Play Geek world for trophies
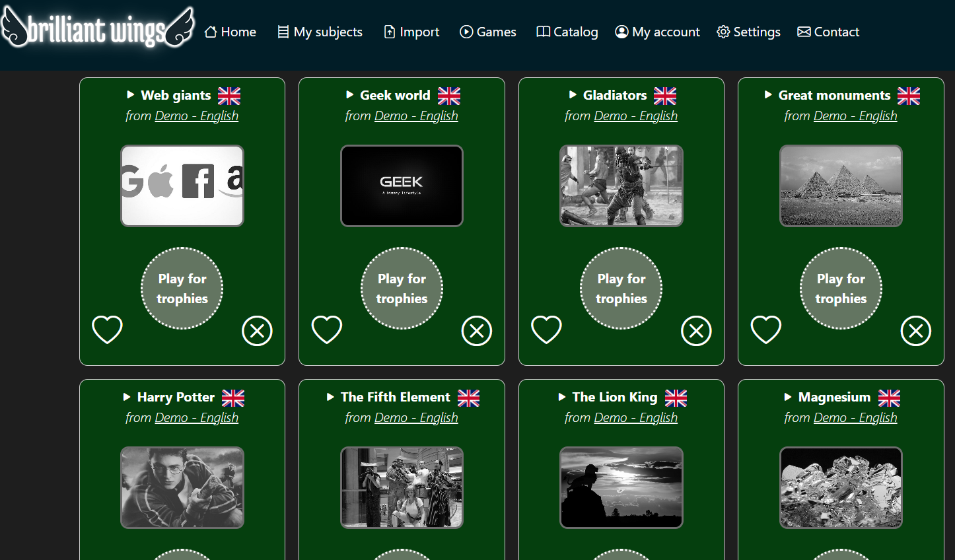 [x=402, y=289]
